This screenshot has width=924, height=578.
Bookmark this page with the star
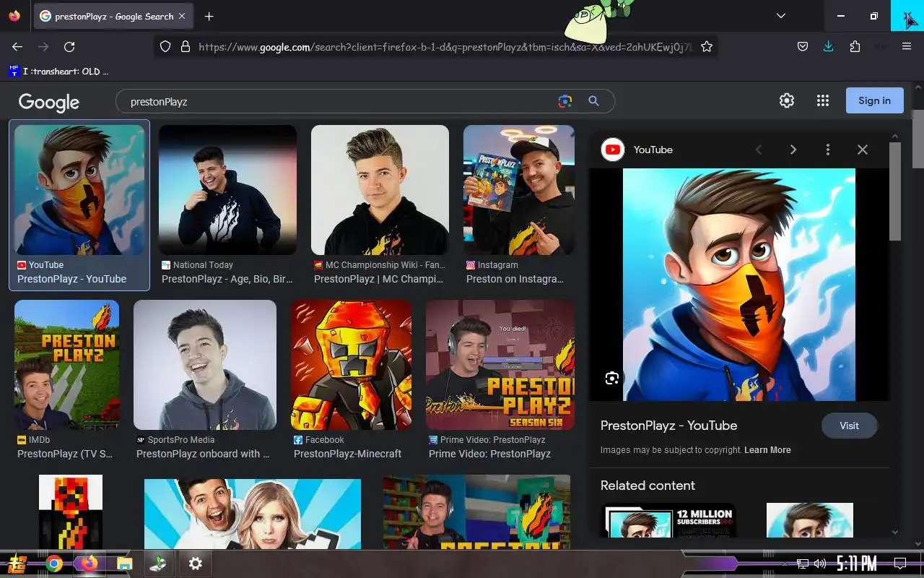tap(707, 46)
